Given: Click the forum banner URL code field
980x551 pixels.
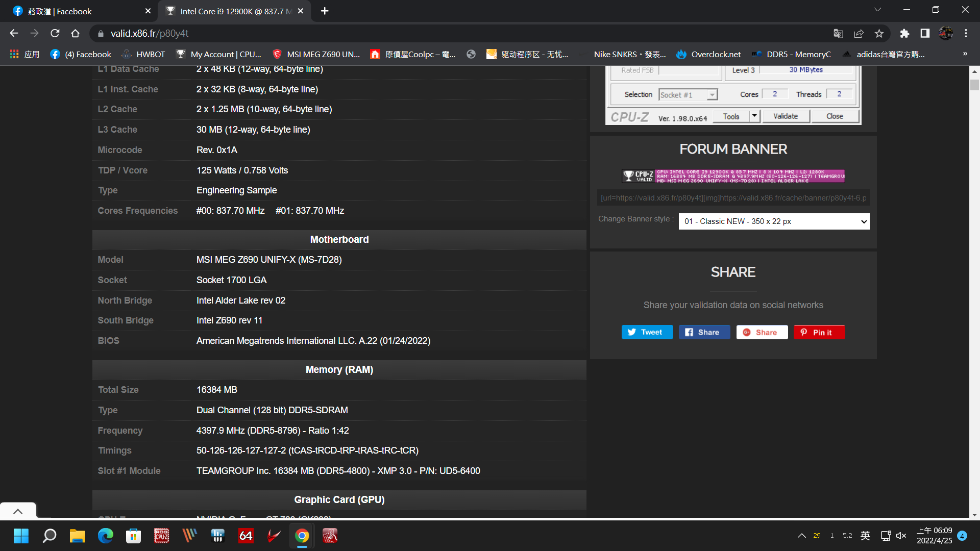Looking at the screenshot, I should (x=733, y=198).
